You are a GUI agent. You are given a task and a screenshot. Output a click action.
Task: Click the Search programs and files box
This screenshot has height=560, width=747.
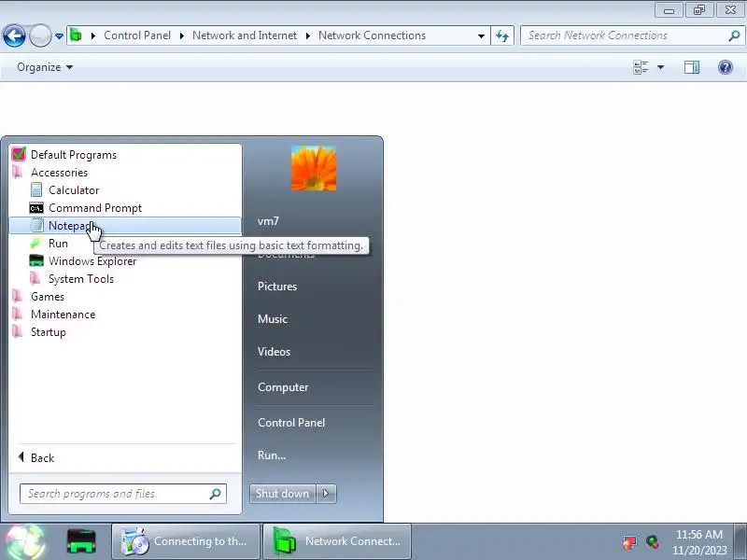tap(123, 494)
